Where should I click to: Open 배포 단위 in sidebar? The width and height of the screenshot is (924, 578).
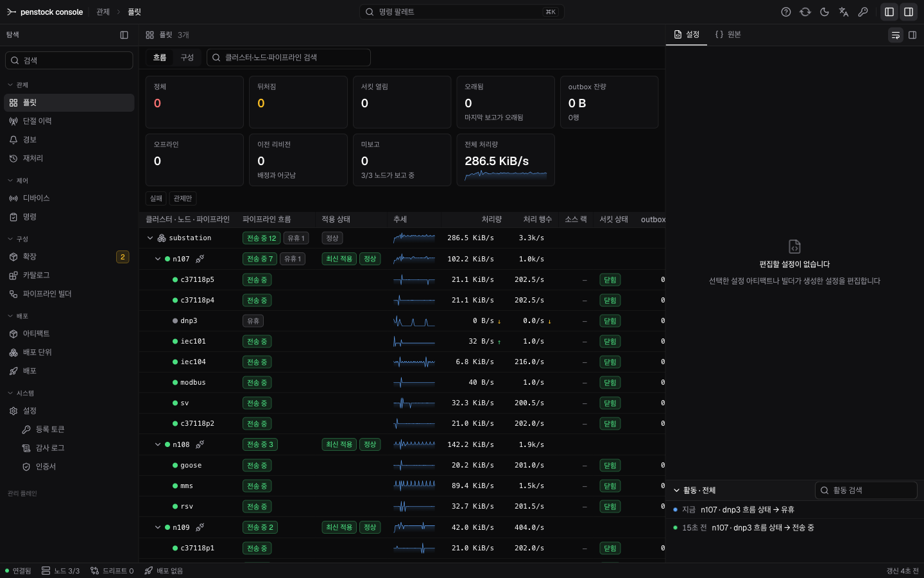pyautogui.click(x=69, y=353)
